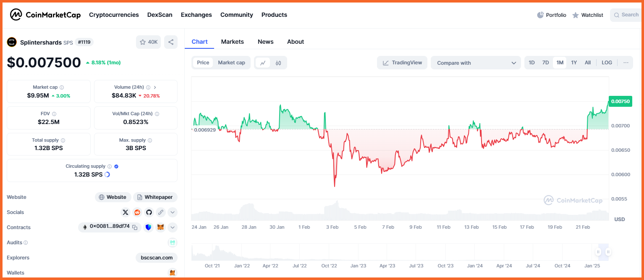Open the Whitepaper link
The image size is (644, 280).
[x=155, y=197]
